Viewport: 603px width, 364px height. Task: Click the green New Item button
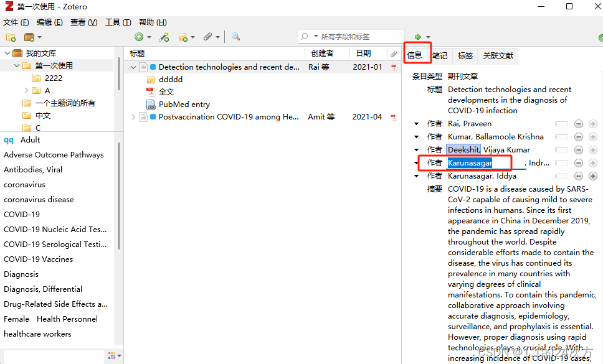pos(139,37)
